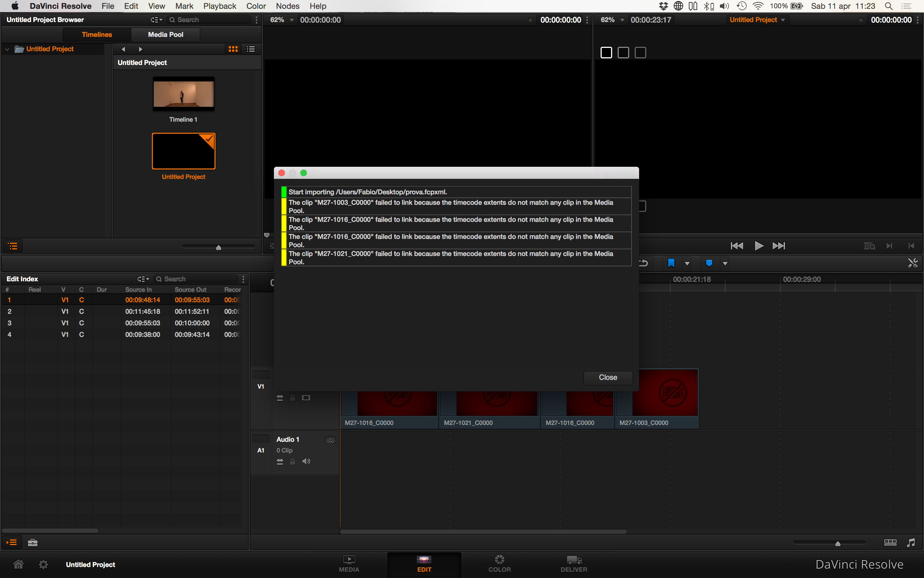Toggle the V1 track filmstrip enable icon
Image resolution: width=924 pixels, height=578 pixels.
coord(306,397)
